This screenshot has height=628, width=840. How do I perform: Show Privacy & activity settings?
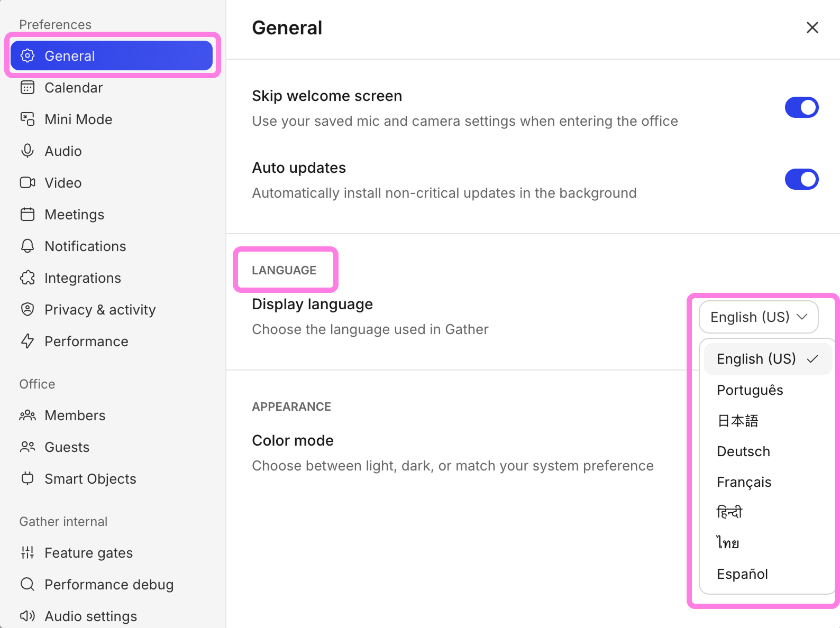pos(112,309)
